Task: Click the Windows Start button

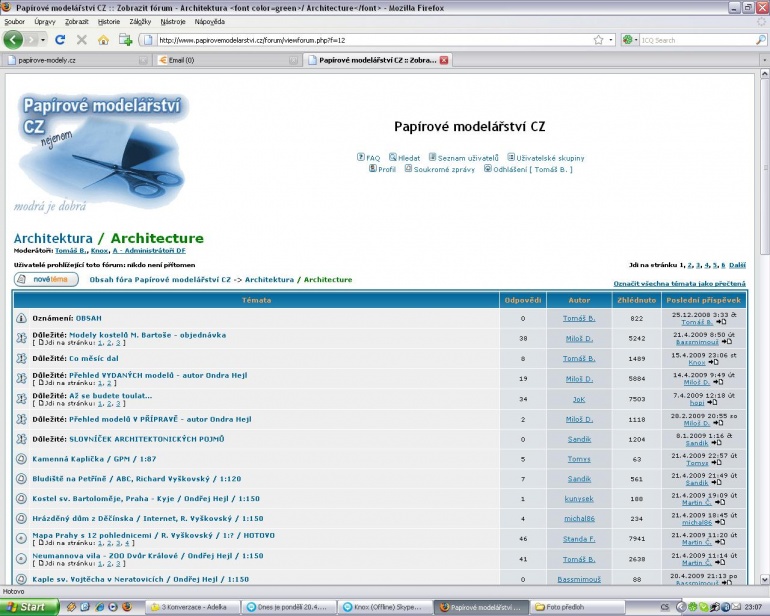Action: pos(28,607)
